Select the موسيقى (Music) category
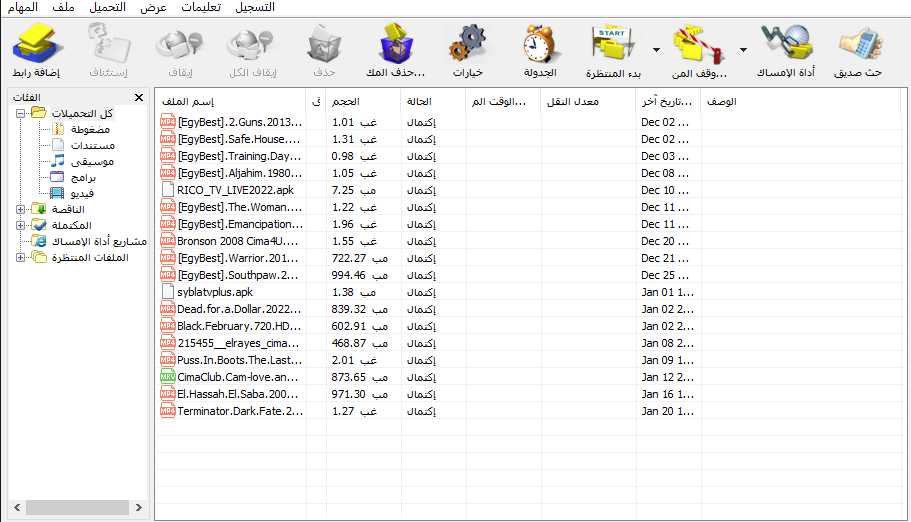 point(92,162)
